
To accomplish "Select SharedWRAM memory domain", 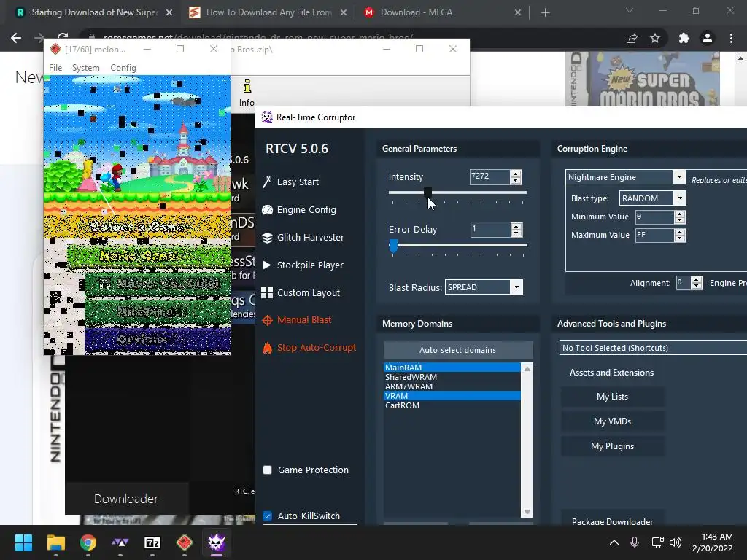I will (452, 377).
